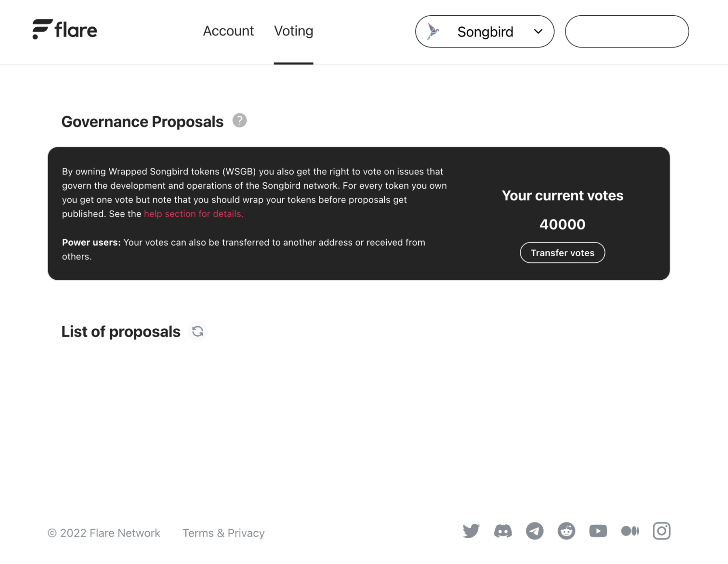Refresh the list of proposals
This screenshot has height=564, width=728.
coord(198,331)
